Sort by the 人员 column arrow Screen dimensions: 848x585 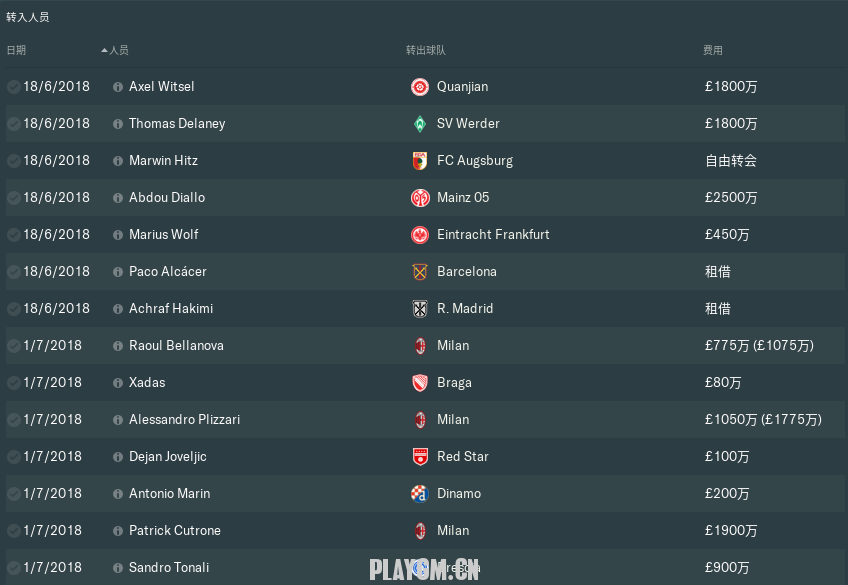(x=105, y=50)
